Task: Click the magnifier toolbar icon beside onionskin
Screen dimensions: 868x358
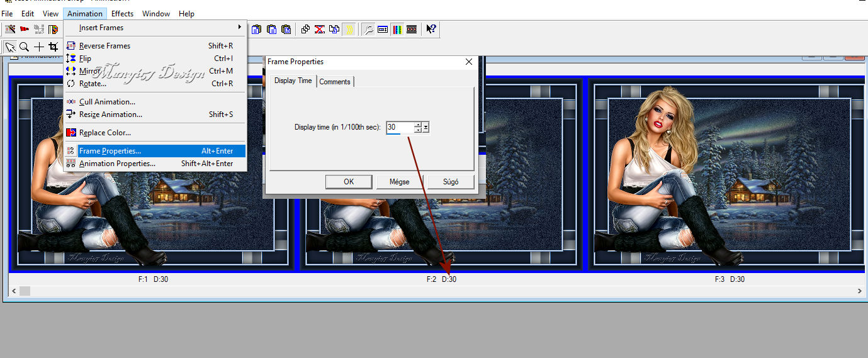Action: pyautogui.click(x=369, y=29)
